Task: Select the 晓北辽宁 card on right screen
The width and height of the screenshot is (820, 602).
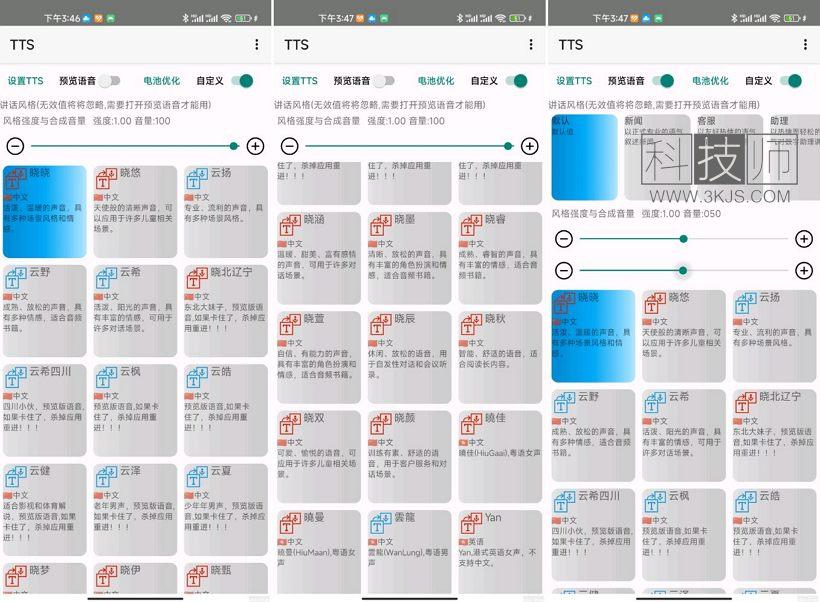Action: [775, 435]
